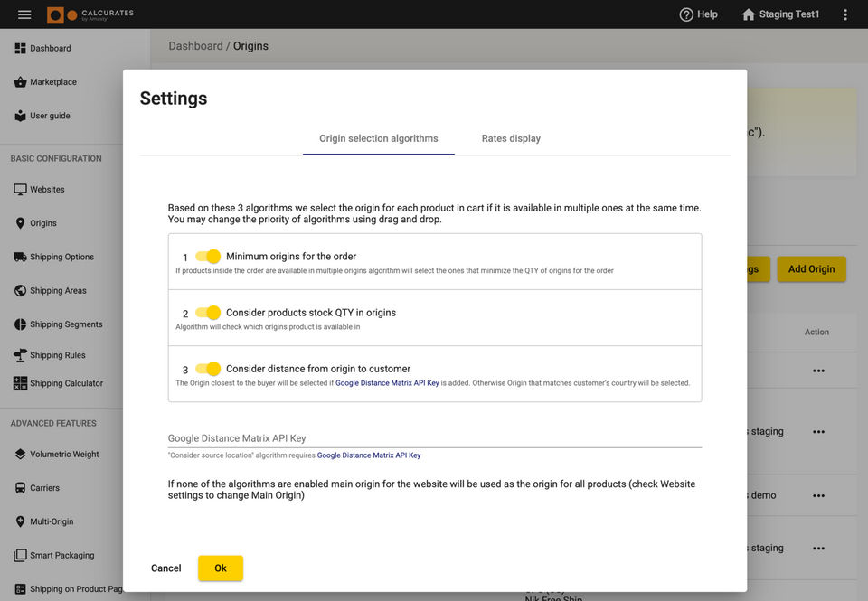Click the BASIC CONFIGURATION section label

coord(56,158)
